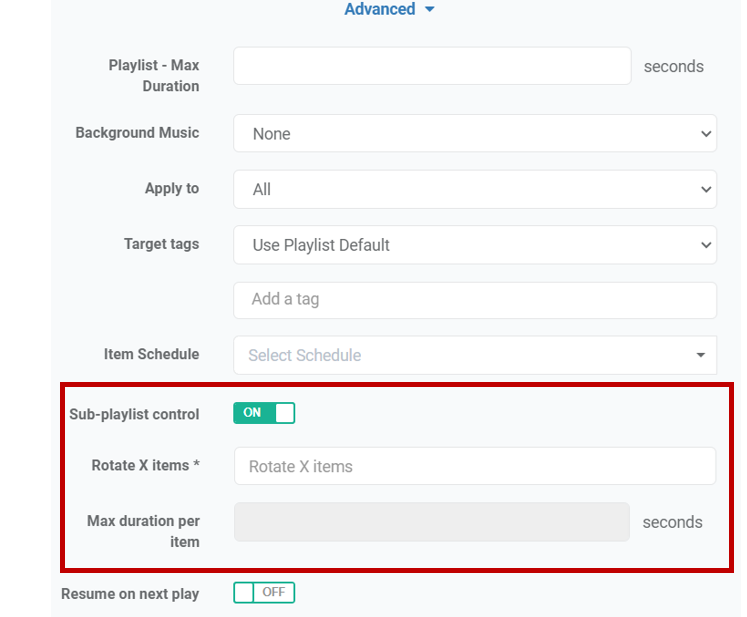Image resolution: width=747 pixels, height=617 pixels.
Task: Enable the Resume on next play toggle
Action: (x=264, y=593)
